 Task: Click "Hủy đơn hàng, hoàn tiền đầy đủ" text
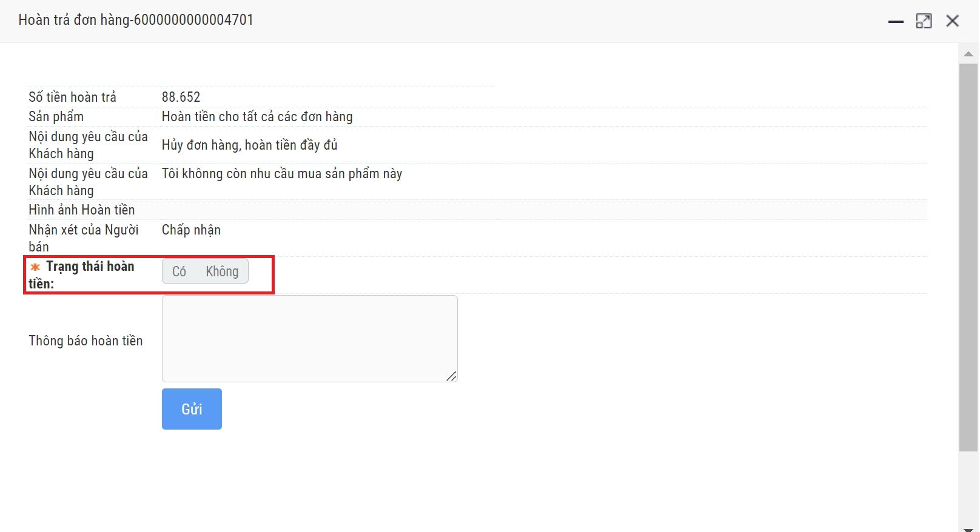249,145
